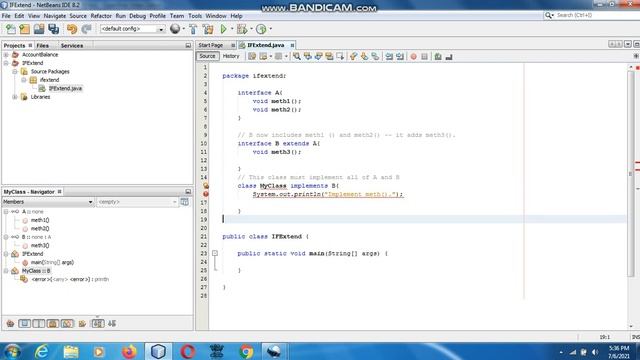Screen dimensions: 640x360
Task: Click the globe browser icon in main toolbar
Action: pyautogui.click(x=175, y=29)
